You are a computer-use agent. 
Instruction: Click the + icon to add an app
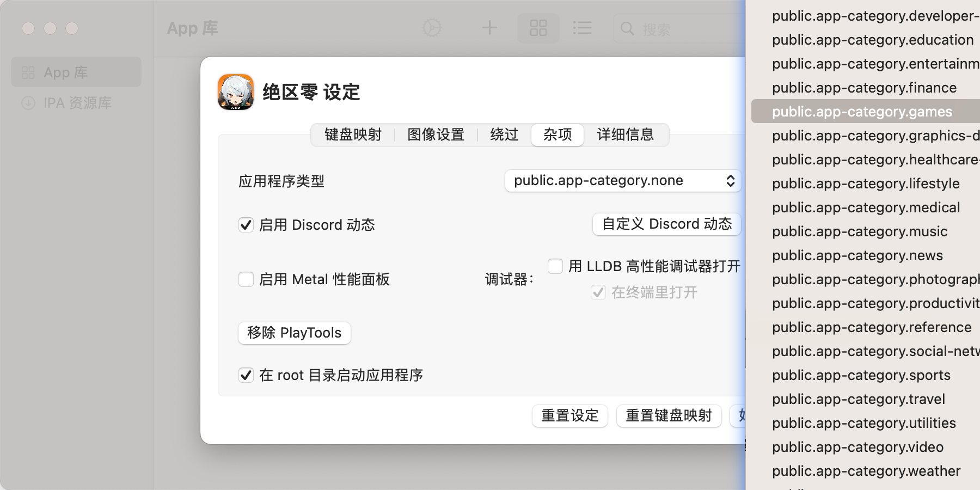[x=489, y=28]
